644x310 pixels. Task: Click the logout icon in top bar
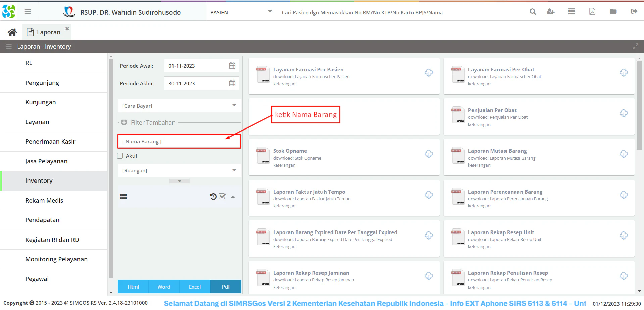(x=634, y=11)
